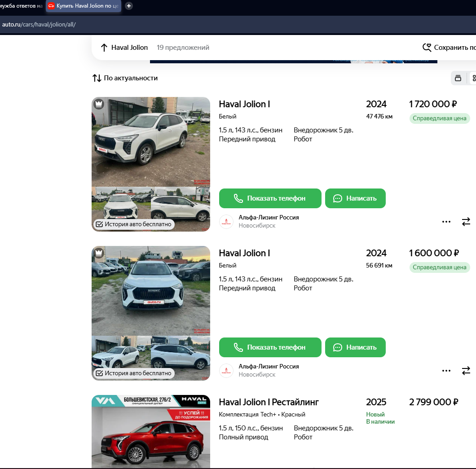The width and height of the screenshot is (476, 469).
Task: Click Альфа-Лизинг logo on the 1 720 000 ₽ listing
Action: click(x=226, y=222)
